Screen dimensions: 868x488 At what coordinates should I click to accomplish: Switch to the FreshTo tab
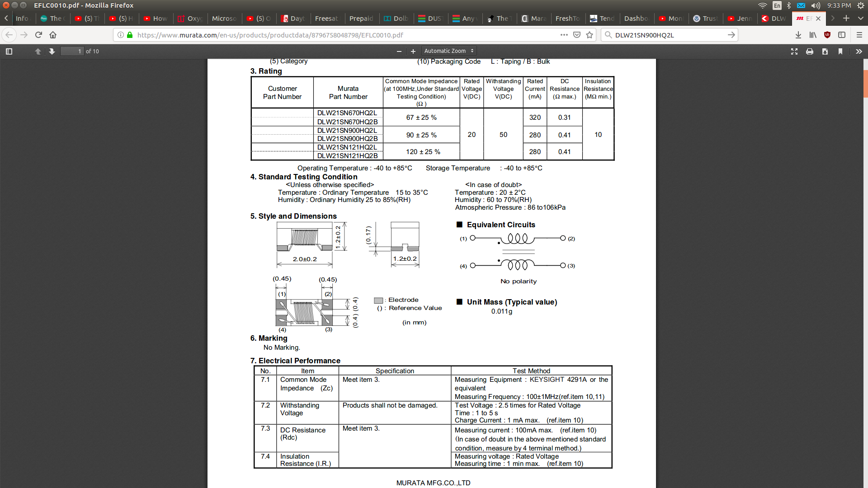click(567, 19)
